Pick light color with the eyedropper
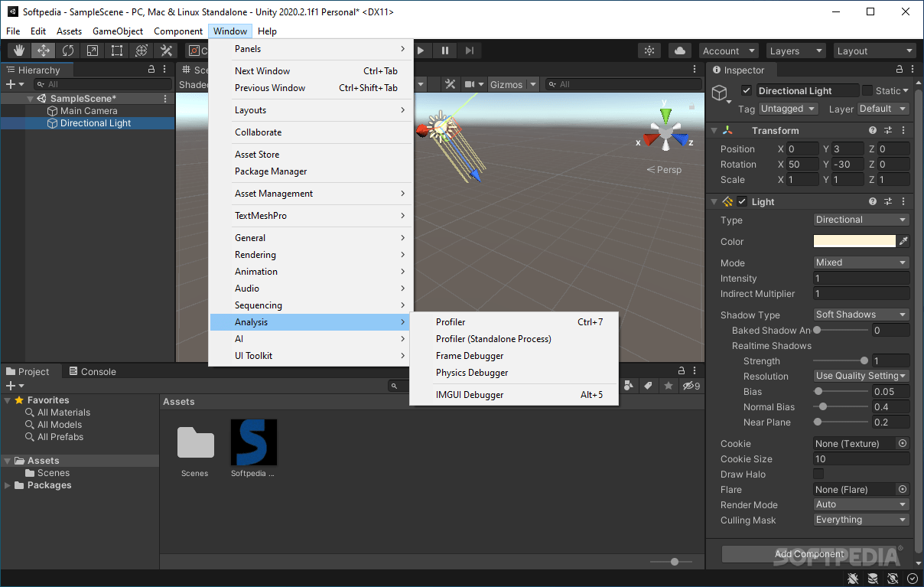This screenshot has width=924, height=587. tap(903, 241)
